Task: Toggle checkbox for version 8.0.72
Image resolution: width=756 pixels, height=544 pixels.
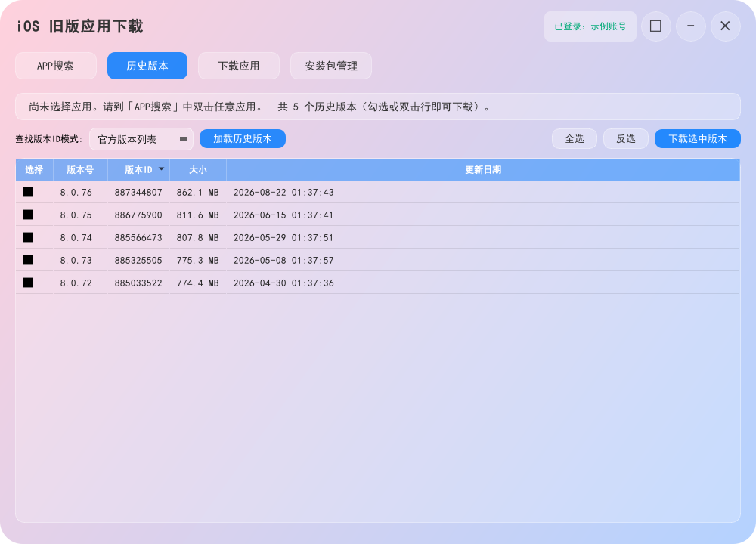Action: [28, 283]
